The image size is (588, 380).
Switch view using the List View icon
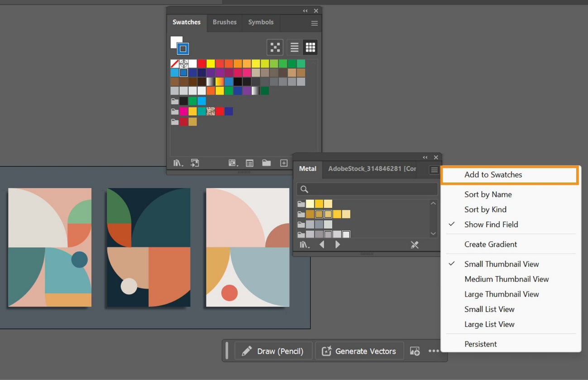coord(293,47)
